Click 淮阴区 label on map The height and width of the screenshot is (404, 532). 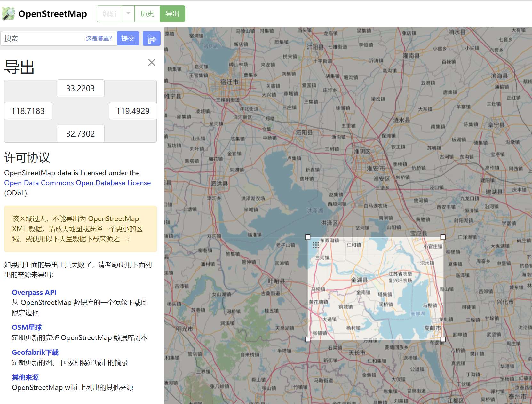click(362, 151)
